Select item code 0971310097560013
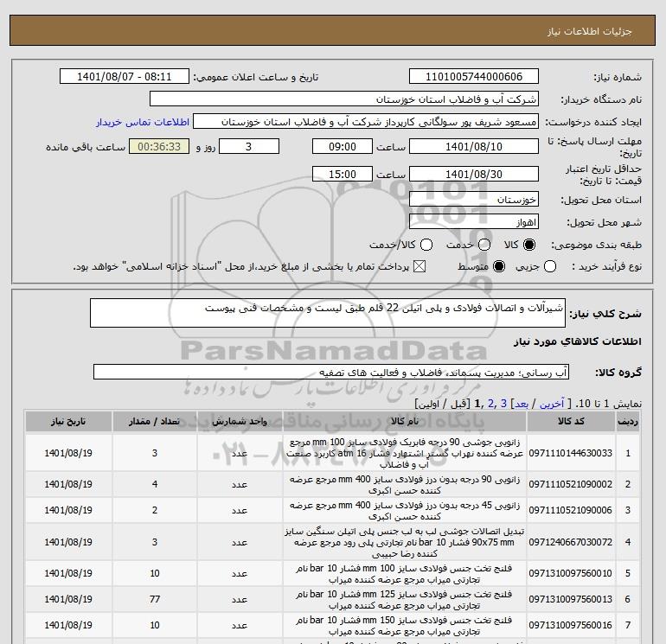This screenshot has width=666, height=644. pos(571,599)
